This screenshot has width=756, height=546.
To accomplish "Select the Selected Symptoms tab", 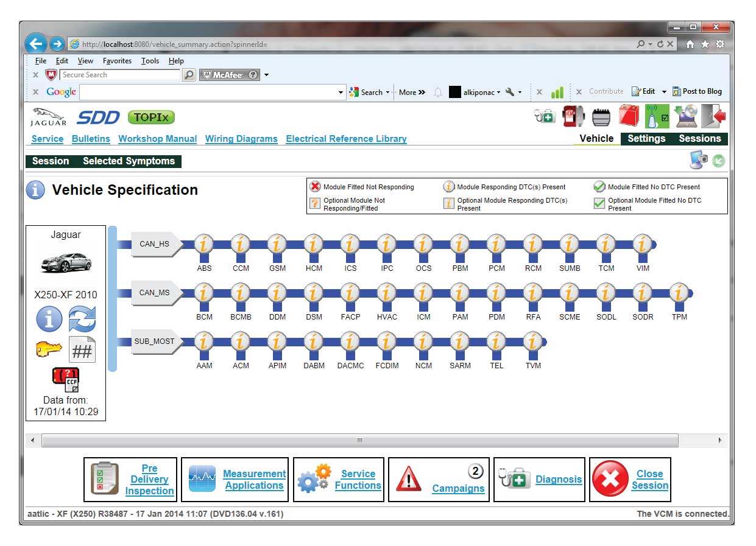I will pyautogui.click(x=129, y=161).
